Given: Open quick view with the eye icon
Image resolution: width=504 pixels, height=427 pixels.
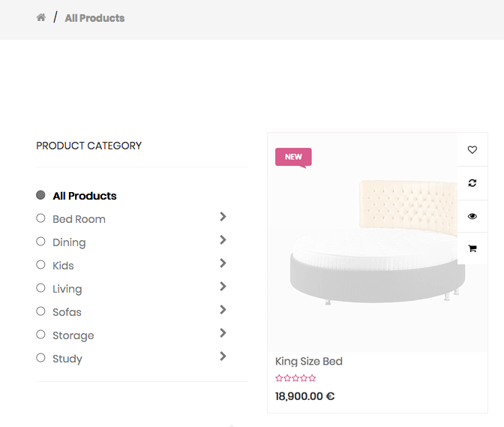Looking at the screenshot, I should tap(472, 216).
